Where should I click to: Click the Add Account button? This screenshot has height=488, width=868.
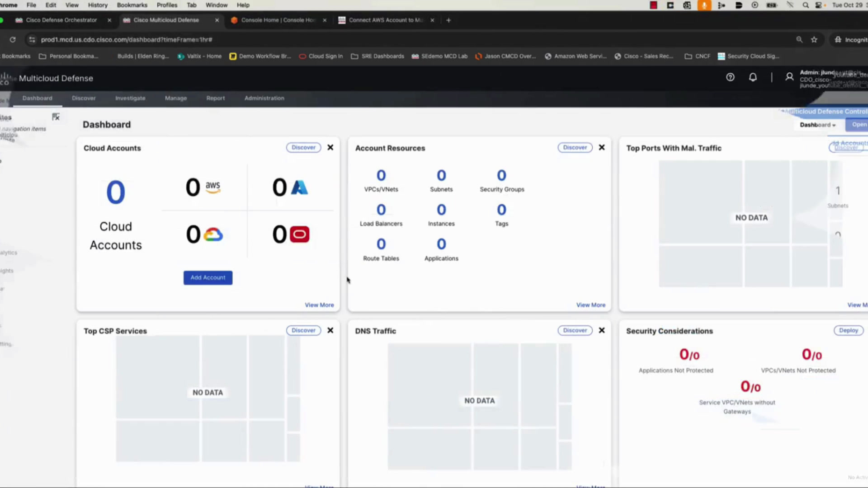208,278
